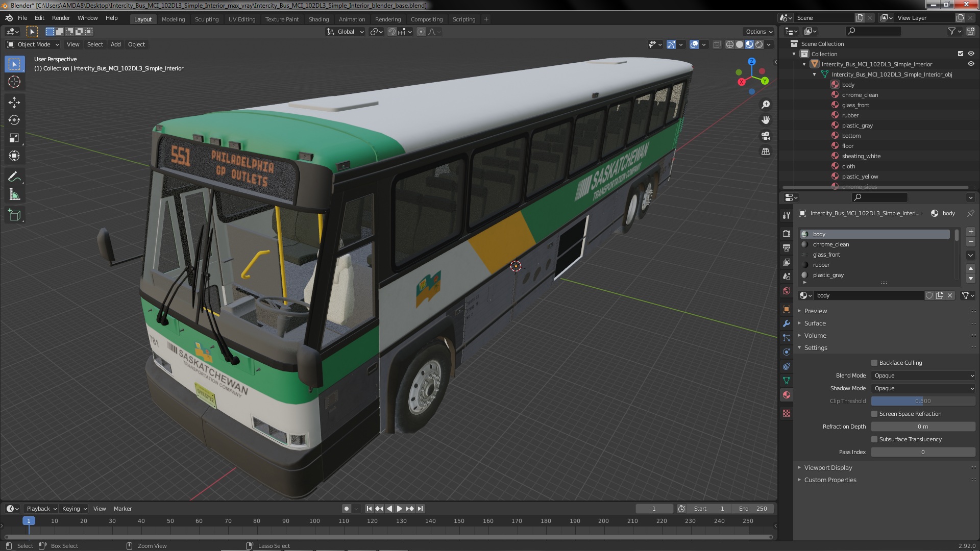Viewport: 980px width, 551px height.
Task: Adjust the Clip Threshold slider
Action: pos(923,401)
